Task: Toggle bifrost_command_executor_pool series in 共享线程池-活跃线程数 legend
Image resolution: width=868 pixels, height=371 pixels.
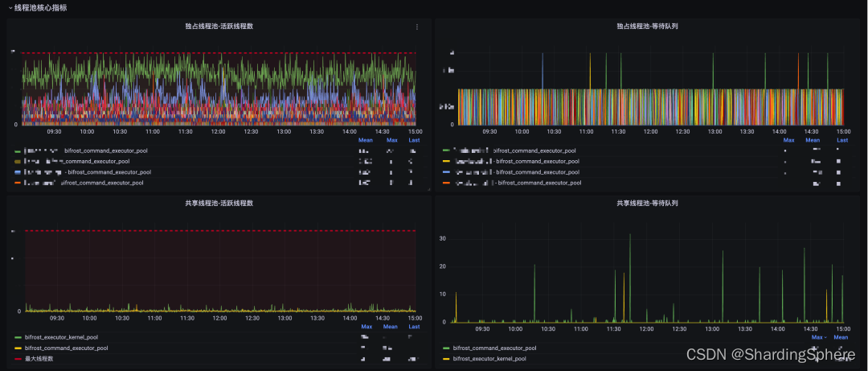Action: [x=67, y=348]
